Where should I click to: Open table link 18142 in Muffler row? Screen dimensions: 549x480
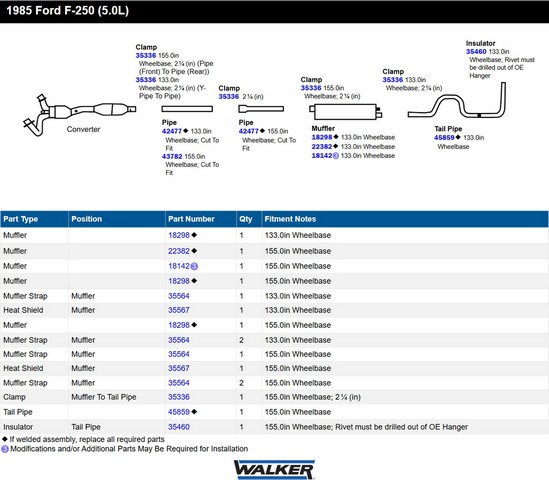[x=179, y=266]
